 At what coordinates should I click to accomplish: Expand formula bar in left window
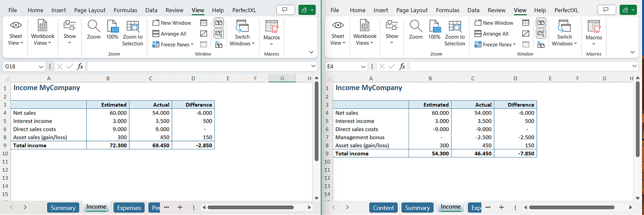[x=313, y=67]
